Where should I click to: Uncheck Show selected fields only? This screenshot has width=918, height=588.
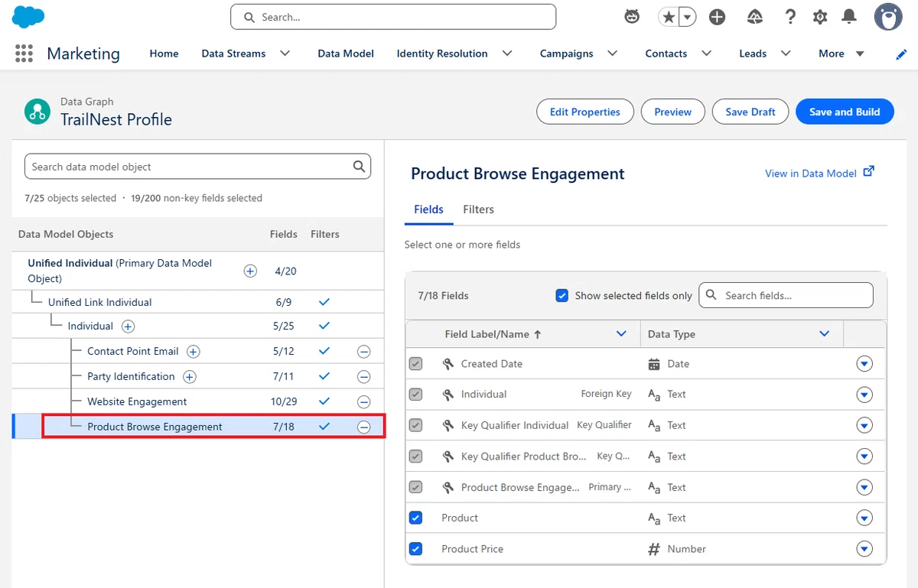click(562, 295)
